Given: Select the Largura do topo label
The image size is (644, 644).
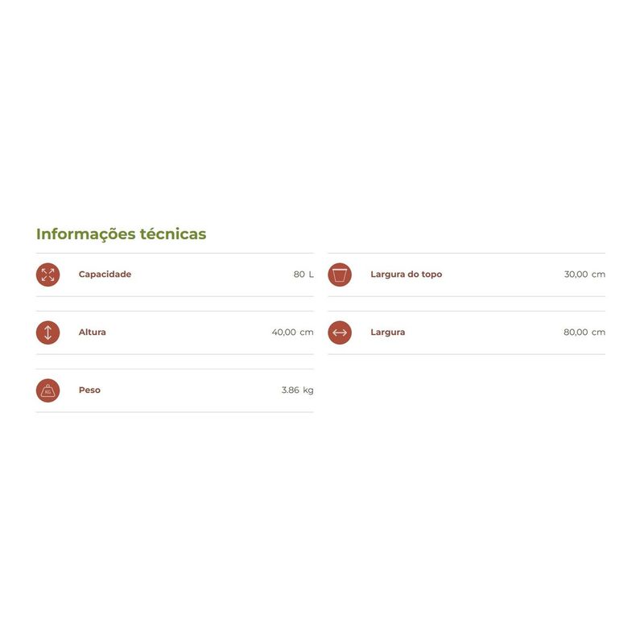Looking at the screenshot, I should click(x=406, y=275).
